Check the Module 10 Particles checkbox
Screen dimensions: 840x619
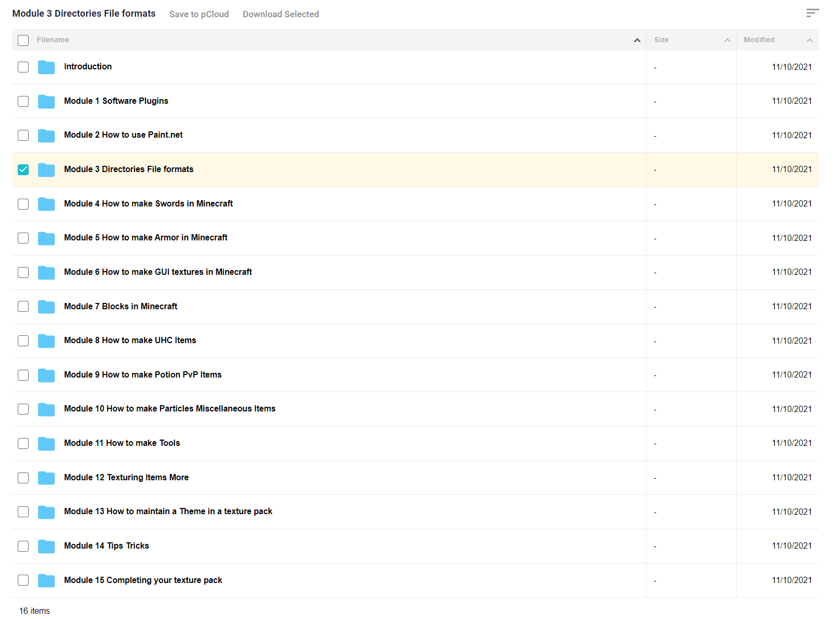[23, 409]
